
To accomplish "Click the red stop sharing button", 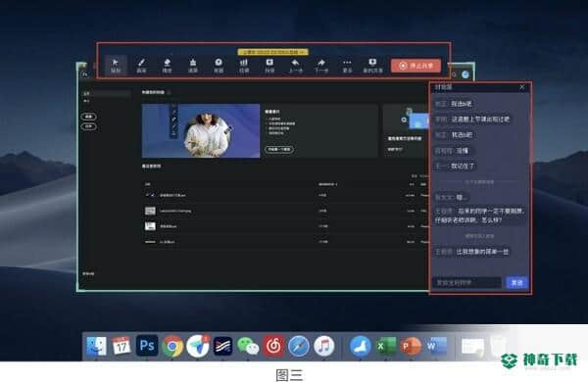I will coord(416,66).
